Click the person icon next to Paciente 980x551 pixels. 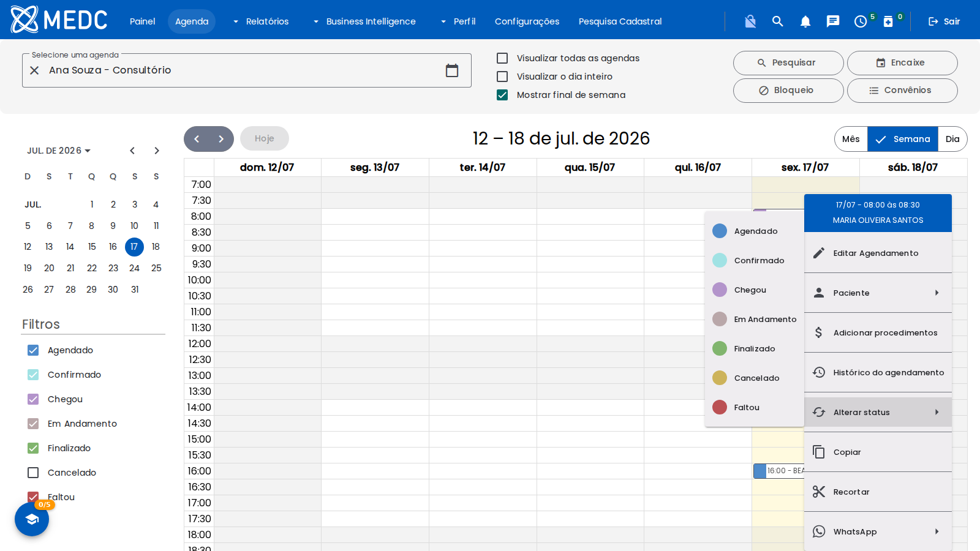819,293
